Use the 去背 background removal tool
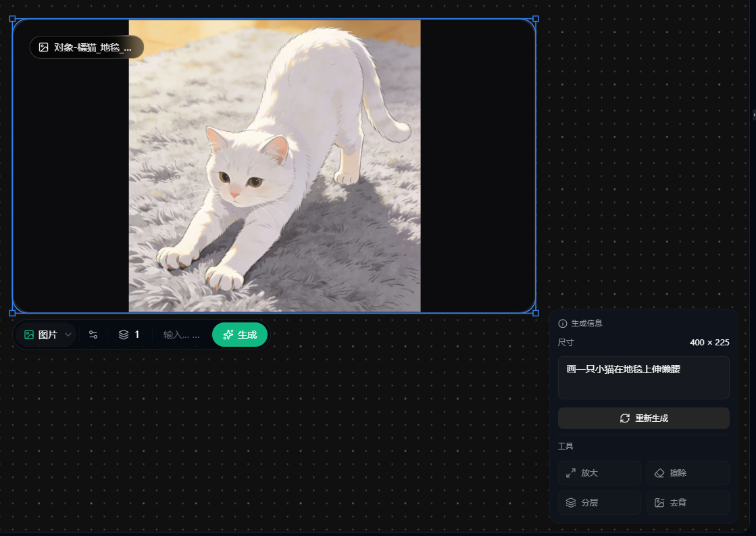 click(x=686, y=502)
